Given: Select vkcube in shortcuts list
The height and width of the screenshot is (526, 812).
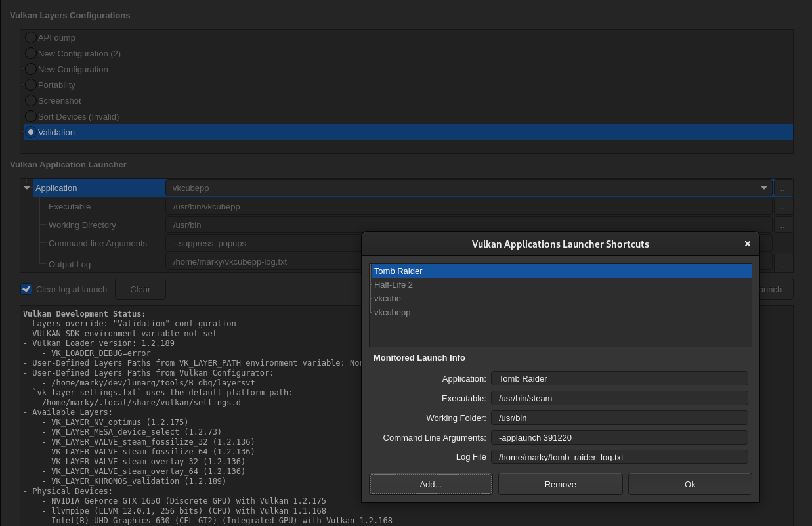Looking at the screenshot, I should point(561,298).
